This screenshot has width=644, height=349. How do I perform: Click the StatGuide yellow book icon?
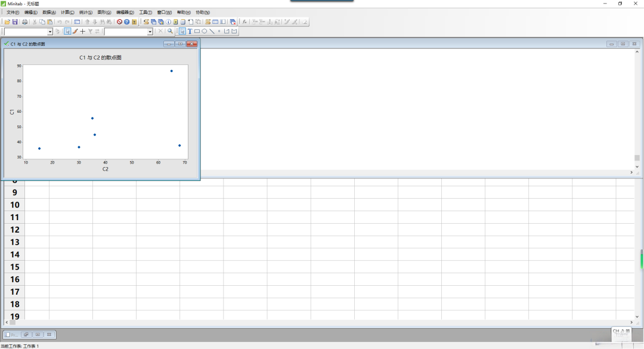134,22
